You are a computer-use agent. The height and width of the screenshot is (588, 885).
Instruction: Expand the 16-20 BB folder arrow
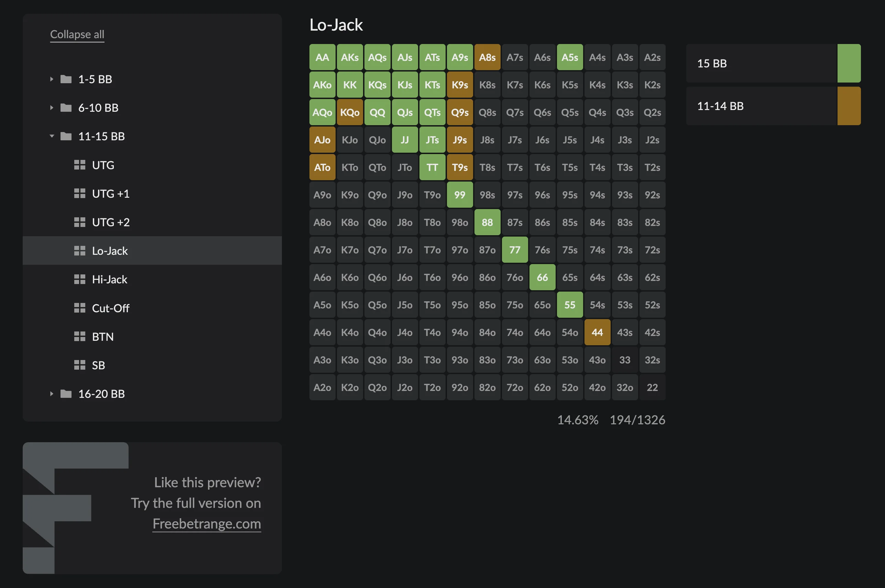pos(52,394)
